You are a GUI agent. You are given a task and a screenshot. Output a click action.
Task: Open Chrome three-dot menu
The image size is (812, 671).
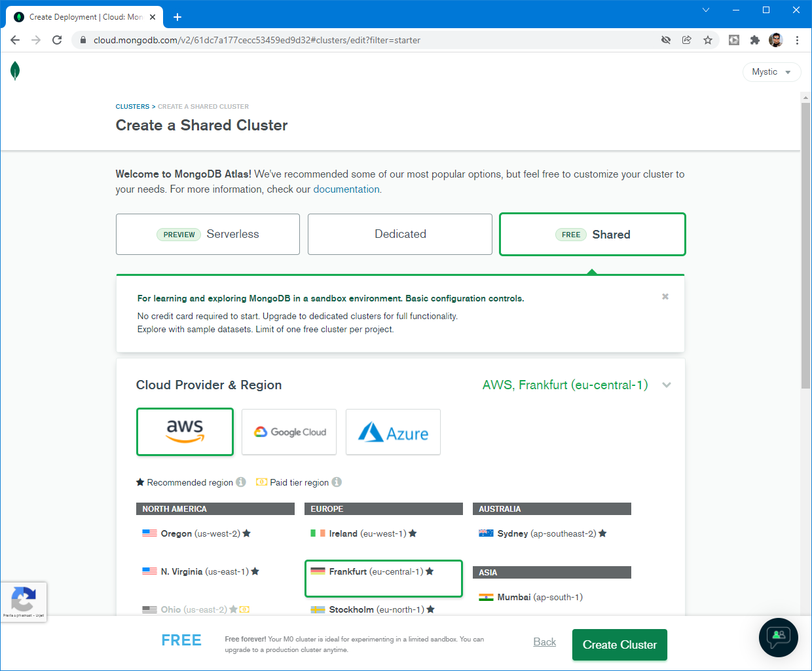[x=797, y=40]
